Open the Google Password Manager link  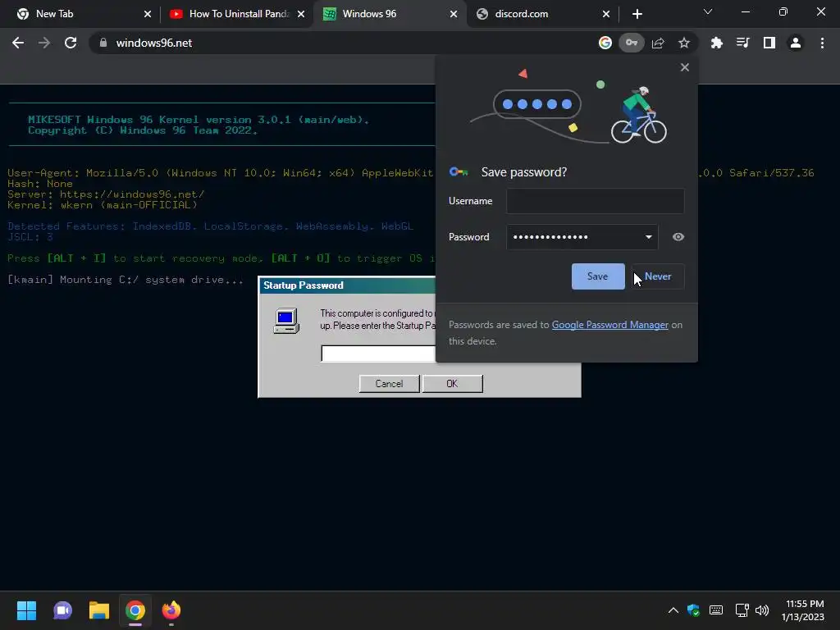coord(609,325)
